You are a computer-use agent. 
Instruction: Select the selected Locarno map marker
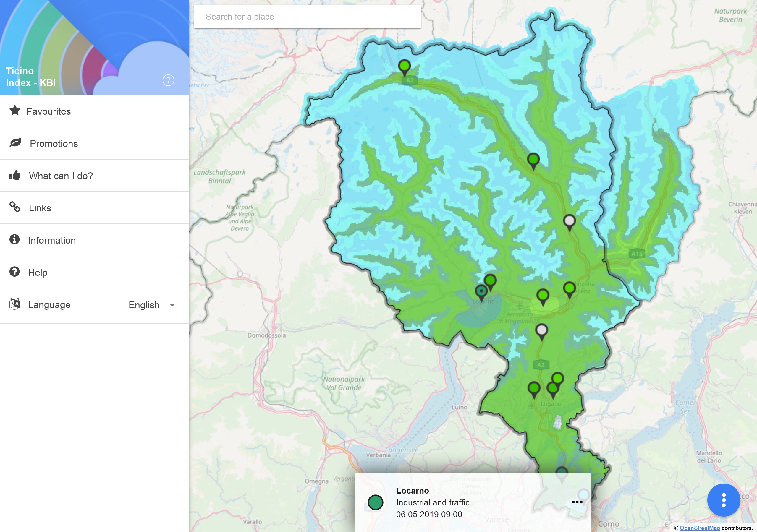click(x=481, y=292)
